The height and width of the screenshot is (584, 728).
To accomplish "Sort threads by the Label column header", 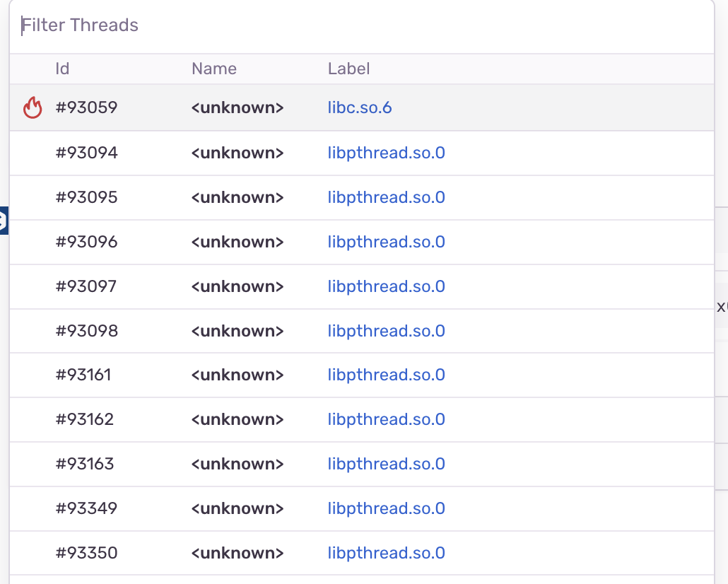I will click(x=348, y=69).
